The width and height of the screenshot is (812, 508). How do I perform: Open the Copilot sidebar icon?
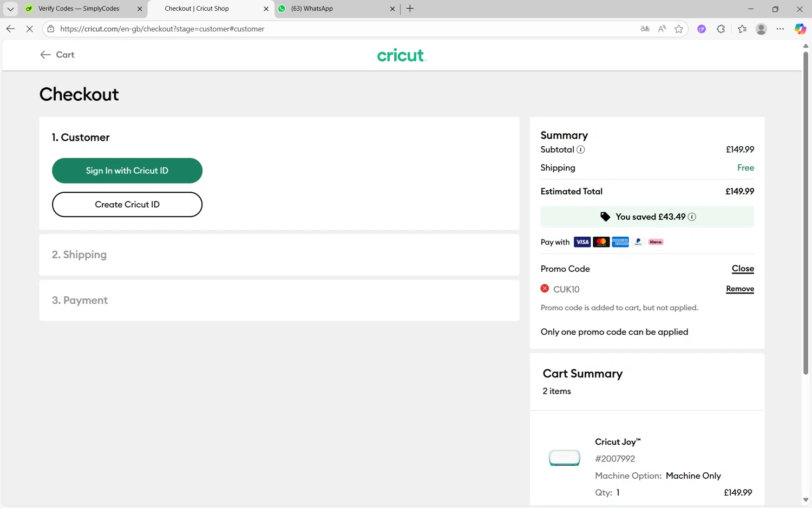tap(800, 29)
